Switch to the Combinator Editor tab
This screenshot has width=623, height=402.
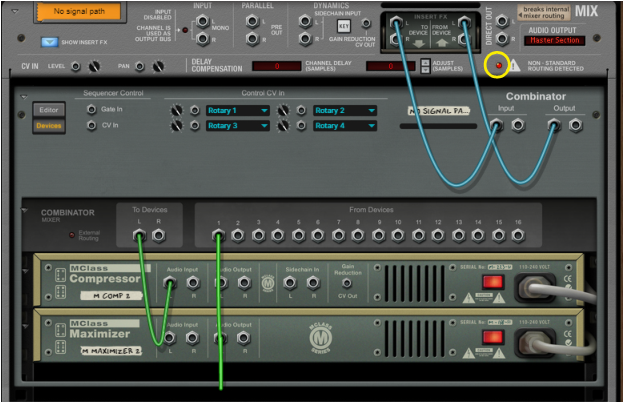49,110
